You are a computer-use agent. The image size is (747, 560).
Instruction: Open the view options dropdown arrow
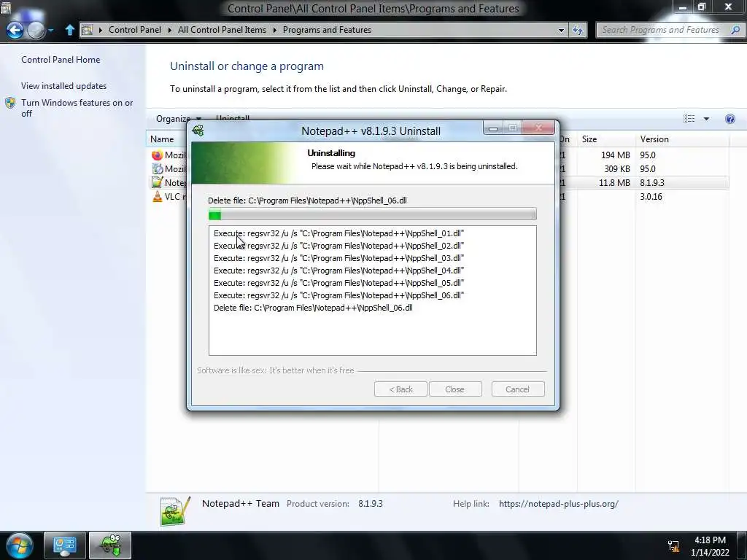[x=706, y=119]
